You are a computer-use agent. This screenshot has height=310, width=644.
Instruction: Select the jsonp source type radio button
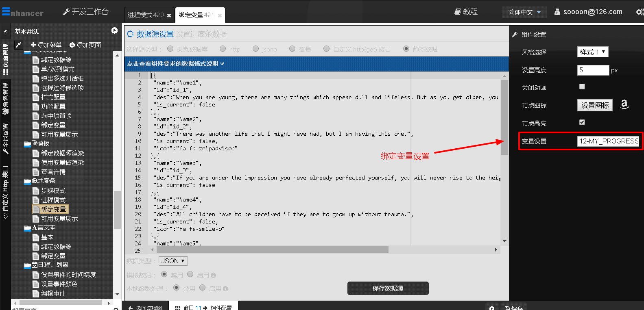[x=255, y=49]
